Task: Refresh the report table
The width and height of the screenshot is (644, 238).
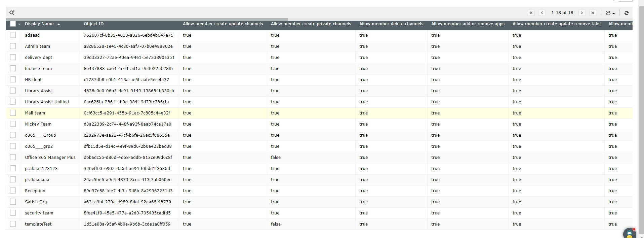Action: click(x=627, y=13)
